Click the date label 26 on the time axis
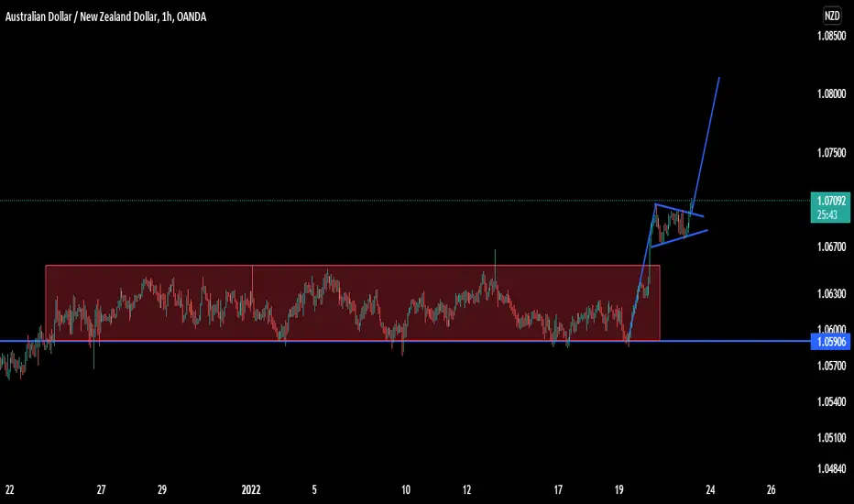Image resolution: width=854 pixels, height=504 pixels. [772, 490]
